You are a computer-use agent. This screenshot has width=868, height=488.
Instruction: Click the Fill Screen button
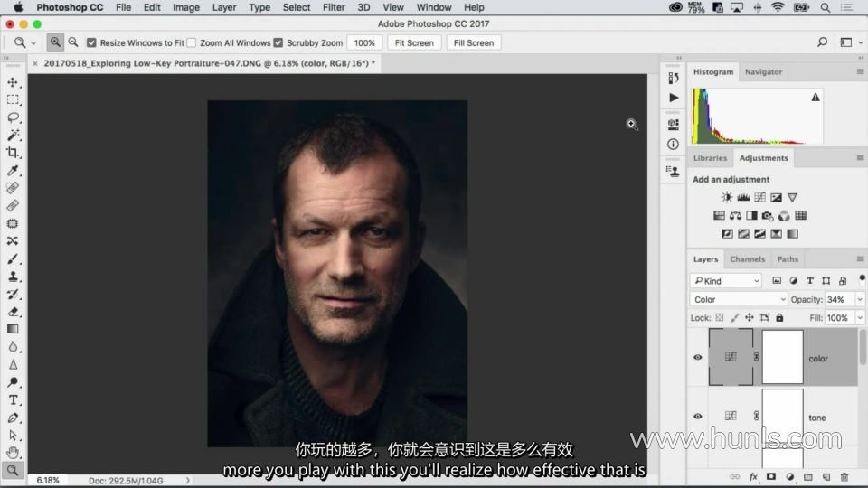473,42
